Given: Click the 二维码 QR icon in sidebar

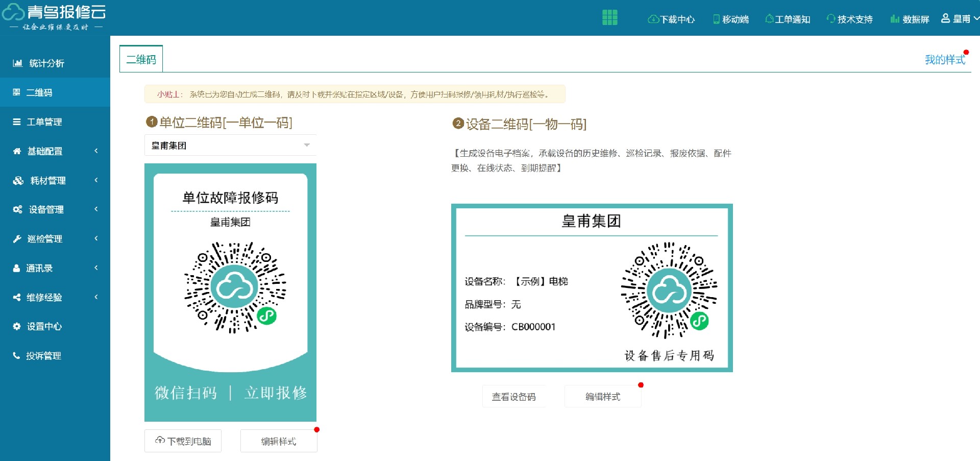Looking at the screenshot, I should 16,92.
